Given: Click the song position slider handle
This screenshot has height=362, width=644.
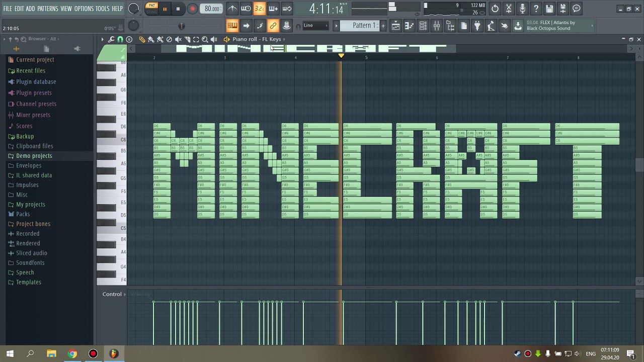Looking at the screenshot, I should tap(182, 26).
